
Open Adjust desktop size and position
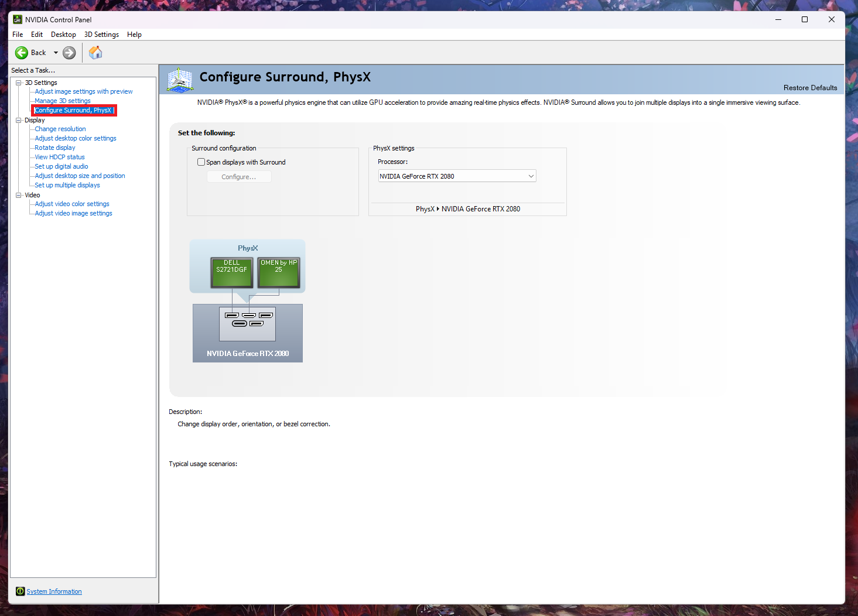80,176
